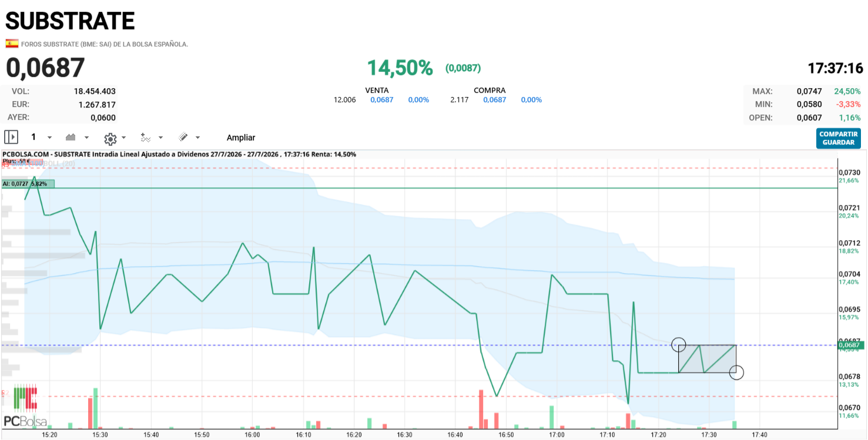Select the area chart type icon
This screenshot has height=440, width=868.
pos(71,137)
